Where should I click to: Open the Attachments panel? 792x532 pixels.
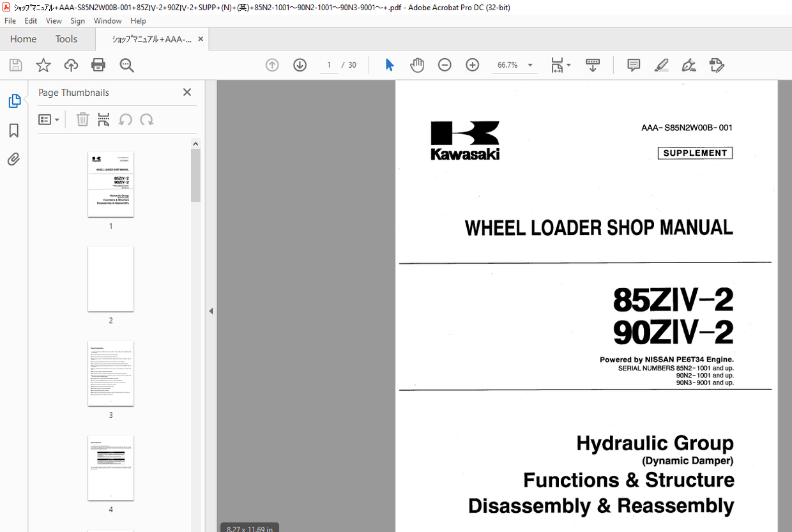pos(14,159)
